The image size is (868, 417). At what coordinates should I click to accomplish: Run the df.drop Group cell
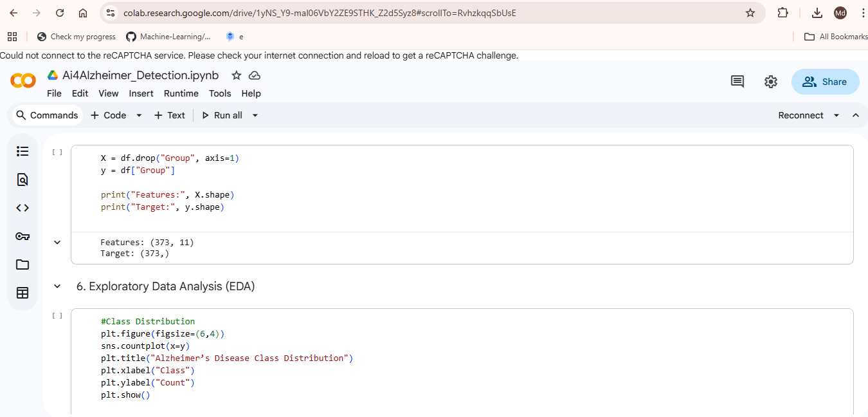click(57, 153)
